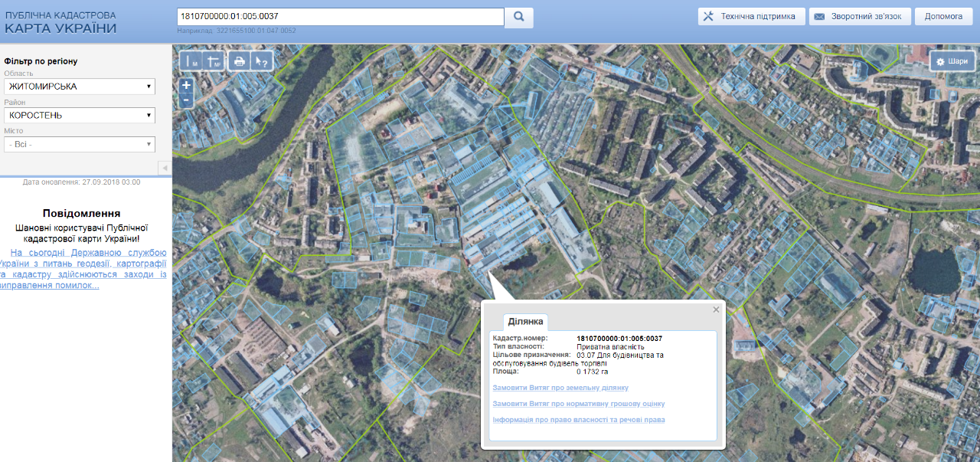Viewport: 980px width, 462px height.
Task: Open the Допомога help page
Action: coord(943,16)
